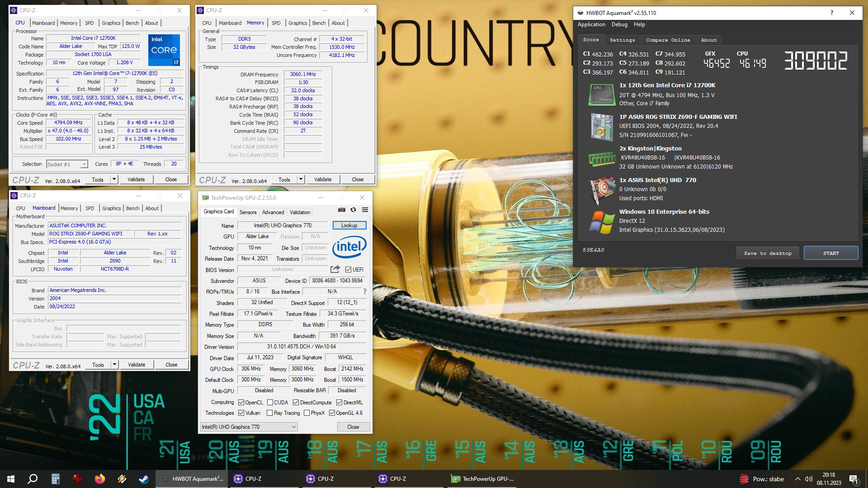Open the red bug app in taskbar
This screenshot has width=868, height=488.
coord(77,479)
